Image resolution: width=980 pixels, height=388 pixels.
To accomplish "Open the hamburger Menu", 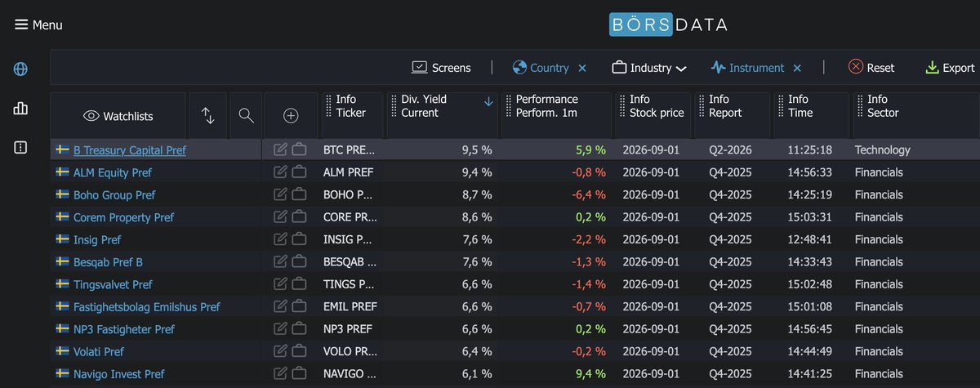I will coord(38,25).
